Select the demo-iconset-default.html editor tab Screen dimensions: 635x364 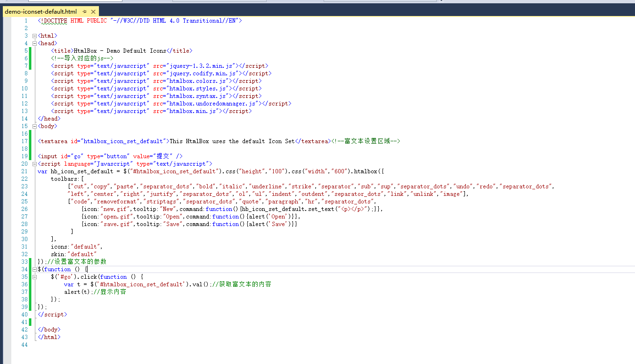tap(41, 11)
